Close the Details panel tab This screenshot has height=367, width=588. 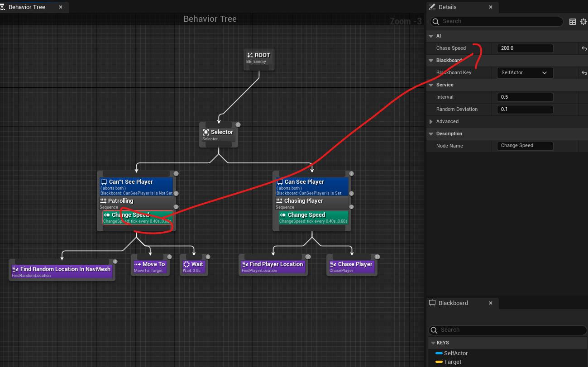(x=491, y=7)
